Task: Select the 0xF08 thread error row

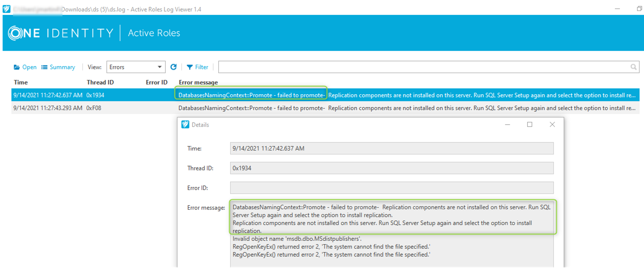Action: [94, 108]
